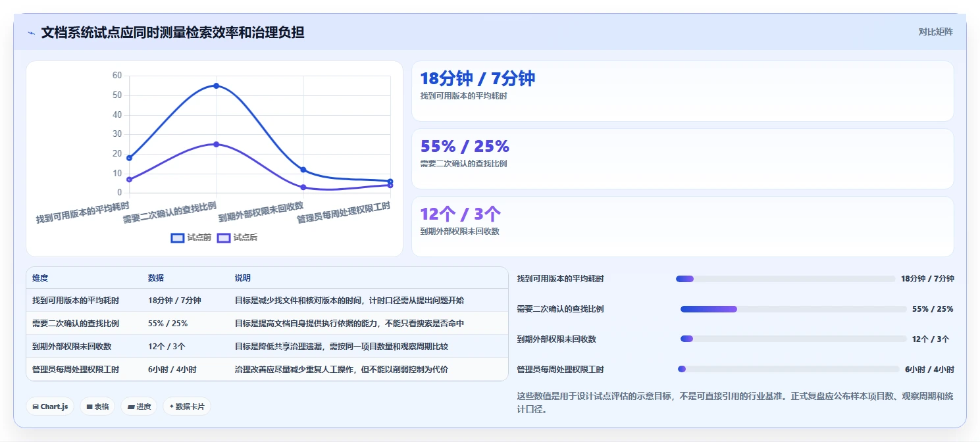980x442 pixels.
Task: Click the 进度 tag chip
Action: point(139,406)
